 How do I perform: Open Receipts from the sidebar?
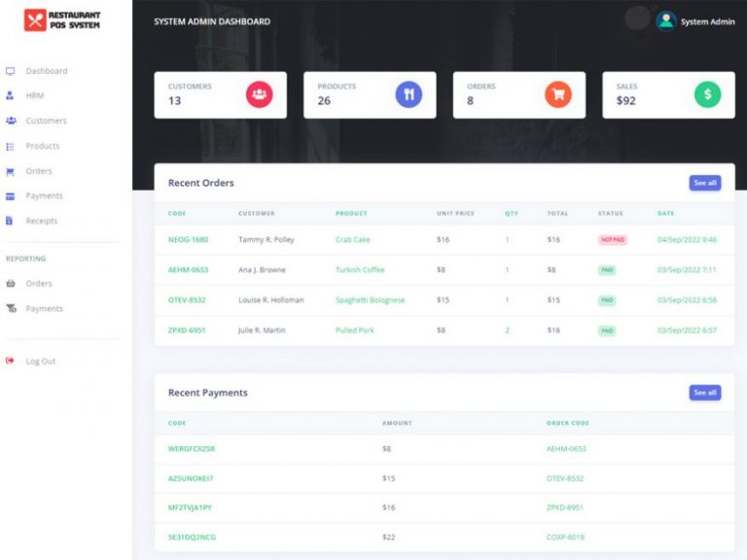42,221
